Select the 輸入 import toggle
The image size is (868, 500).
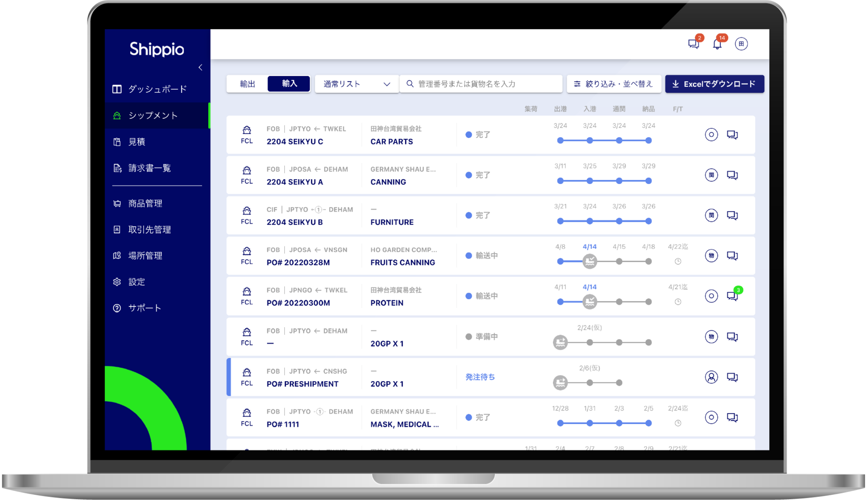point(289,84)
